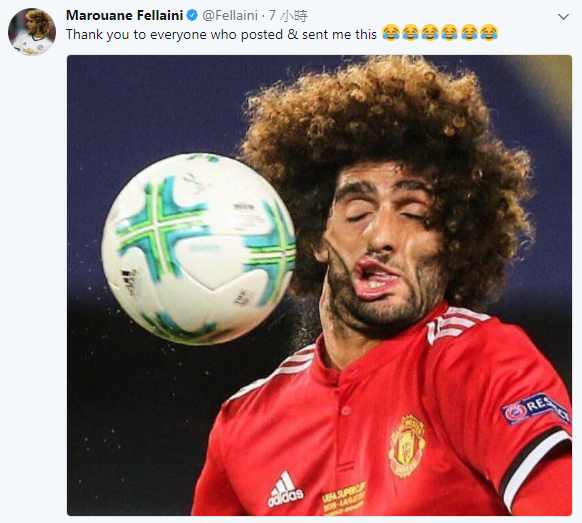Click the soccer ball in the photo
582x523 pixels.
click(199, 249)
